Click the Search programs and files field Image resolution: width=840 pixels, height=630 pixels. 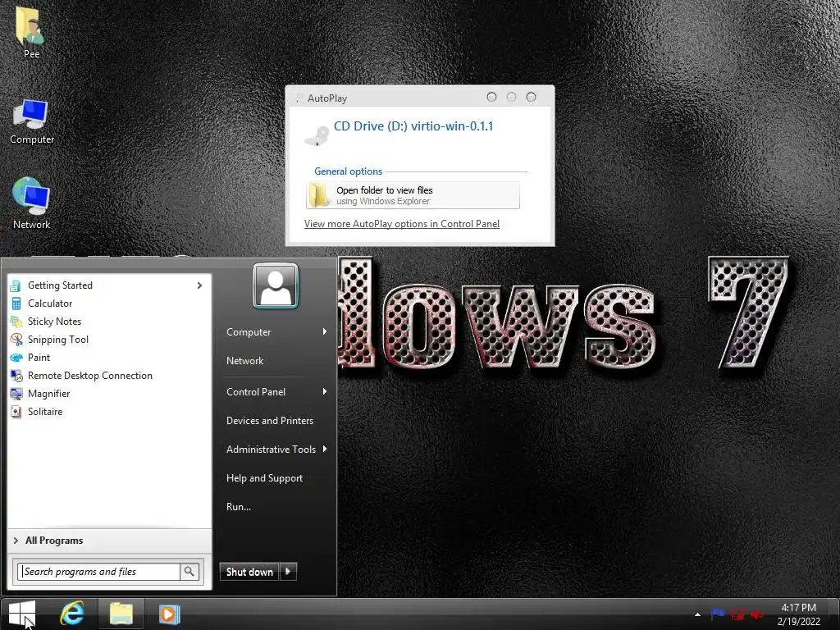point(99,572)
